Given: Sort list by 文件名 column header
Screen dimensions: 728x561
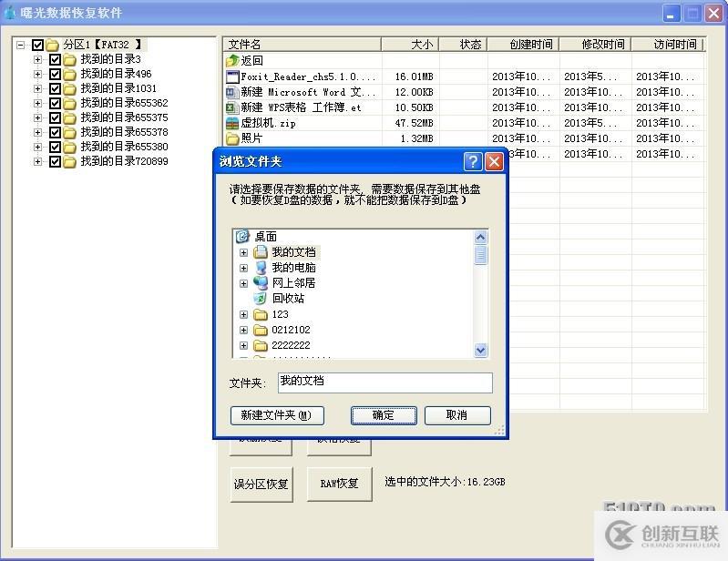Looking at the screenshot, I should click(x=301, y=44).
